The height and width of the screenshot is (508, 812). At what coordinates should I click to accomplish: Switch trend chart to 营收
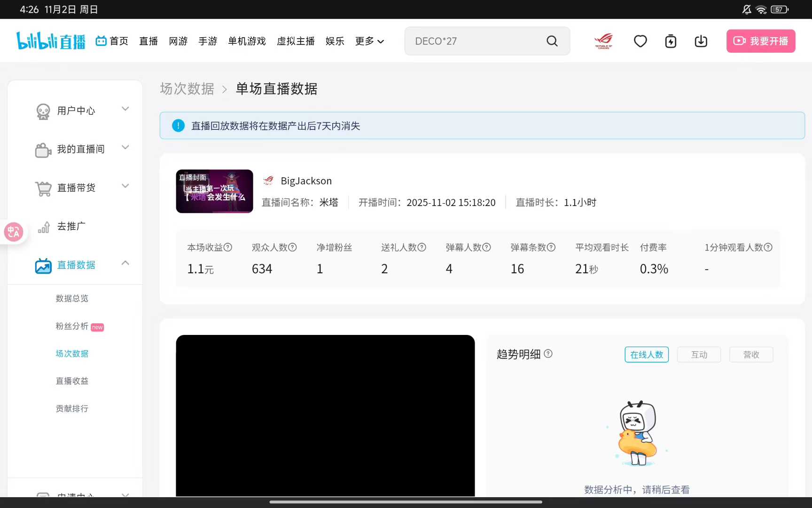click(751, 355)
